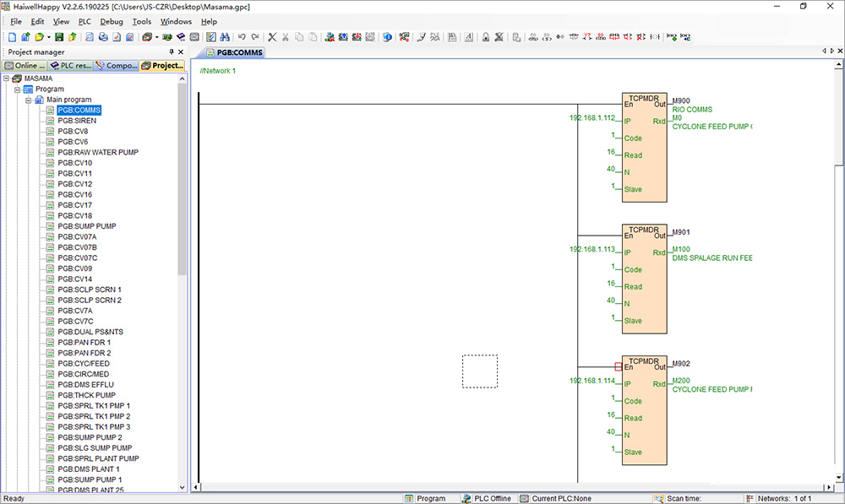Click the project tree vertical scrollbar down arrow
Image resolution: width=845 pixels, height=504 pixels.
point(183,487)
